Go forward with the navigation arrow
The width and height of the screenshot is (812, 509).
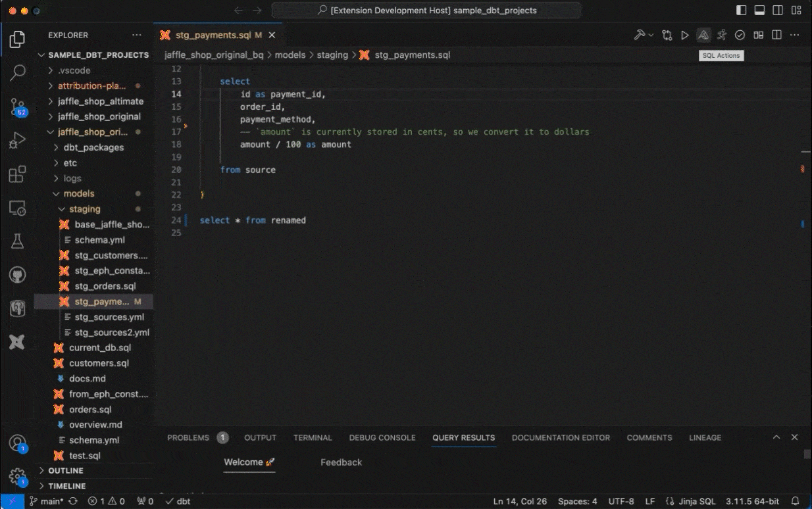click(257, 11)
